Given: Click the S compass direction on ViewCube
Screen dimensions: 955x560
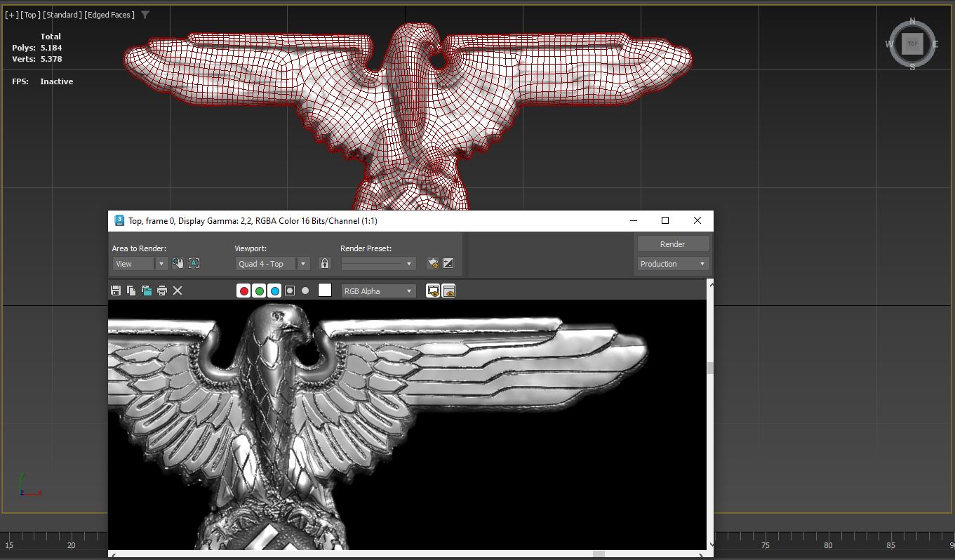Looking at the screenshot, I should pyautogui.click(x=912, y=67).
